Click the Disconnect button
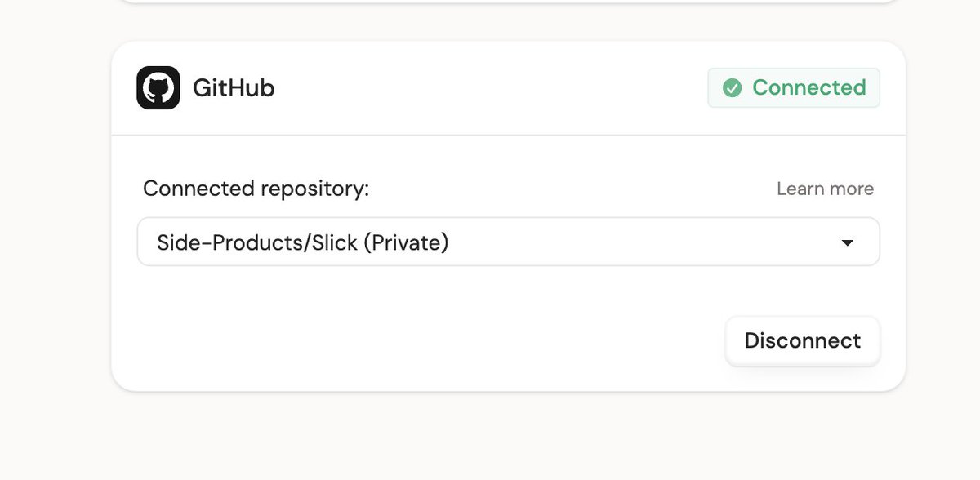Image resolution: width=980 pixels, height=480 pixels. (x=803, y=340)
